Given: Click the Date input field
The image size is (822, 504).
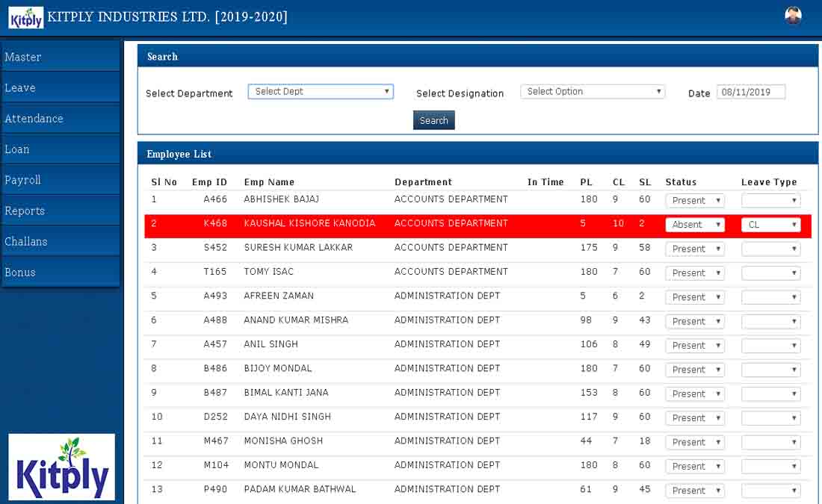Looking at the screenshot, I should (x=751, y=93).
